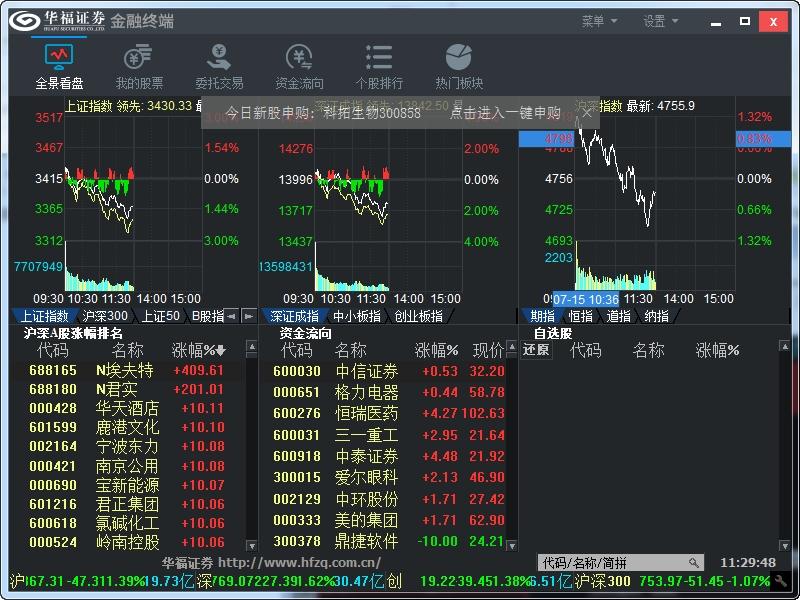Click 名称 column header in A股涨幅排名
Image resolution: width=800 pixels, height=600 pixels.
click(x=128, y=351)
